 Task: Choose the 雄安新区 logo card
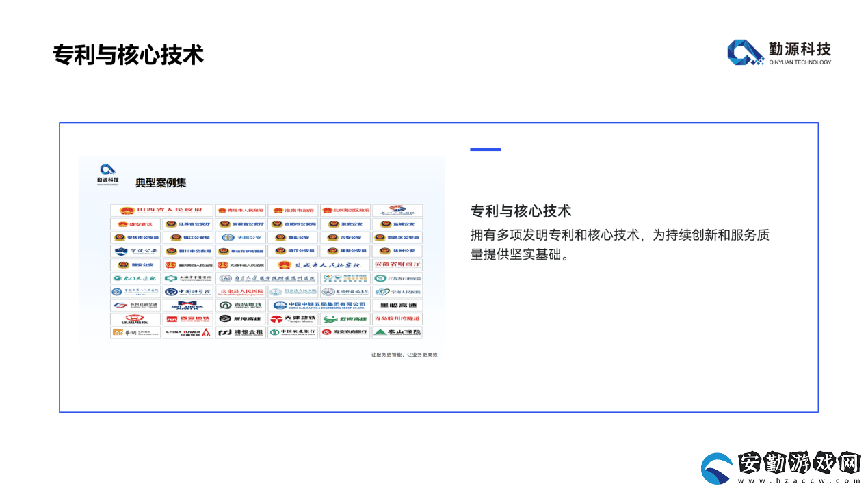pos(135,224)
